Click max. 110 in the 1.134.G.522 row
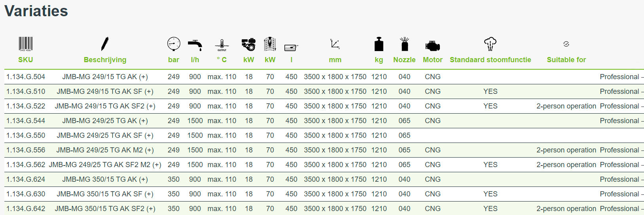 click(x=222, y=106)
